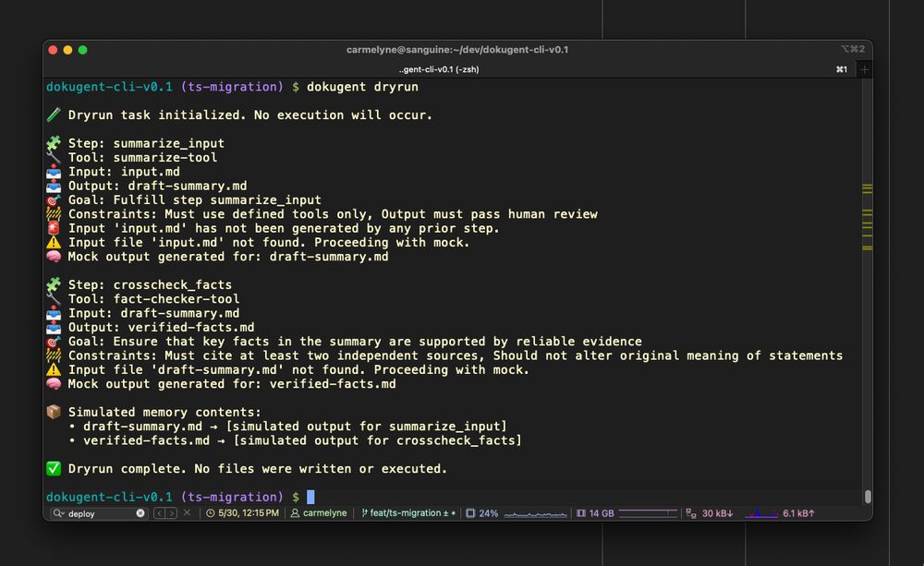Click puzzle icon beside Step: crosscheck_facts
The image size is (924, 566).
click(x=54, y=284)
